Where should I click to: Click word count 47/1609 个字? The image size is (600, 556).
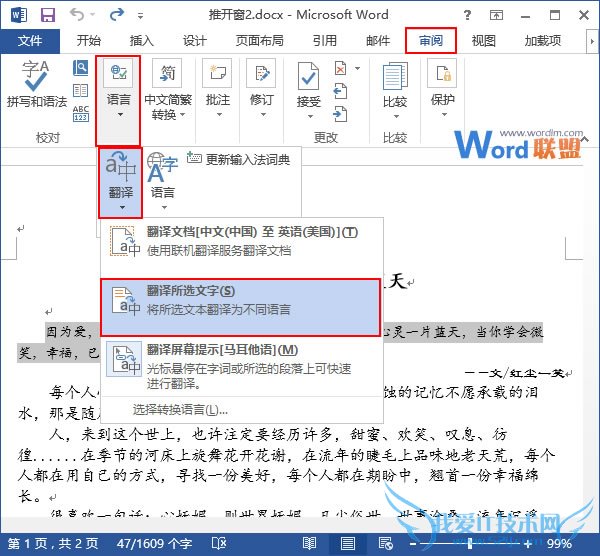point(154,543)
